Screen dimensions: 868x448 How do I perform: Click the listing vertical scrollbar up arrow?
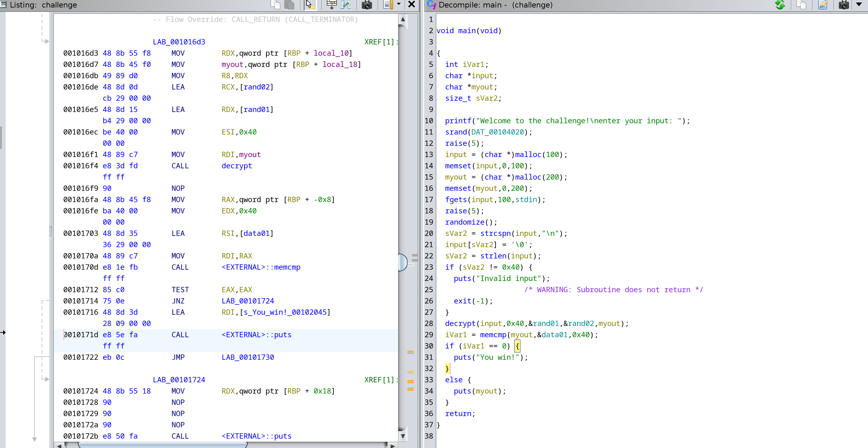pos(403,19)
